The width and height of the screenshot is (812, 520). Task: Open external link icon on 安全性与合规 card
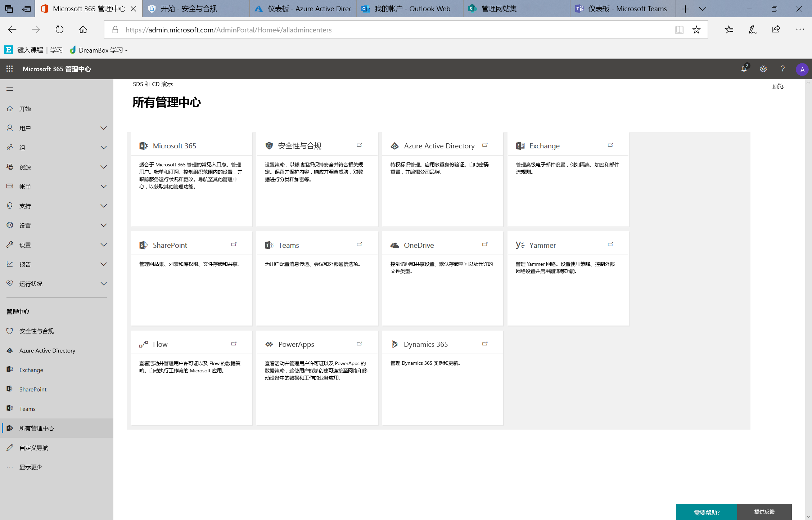click(x=359, y=145)
